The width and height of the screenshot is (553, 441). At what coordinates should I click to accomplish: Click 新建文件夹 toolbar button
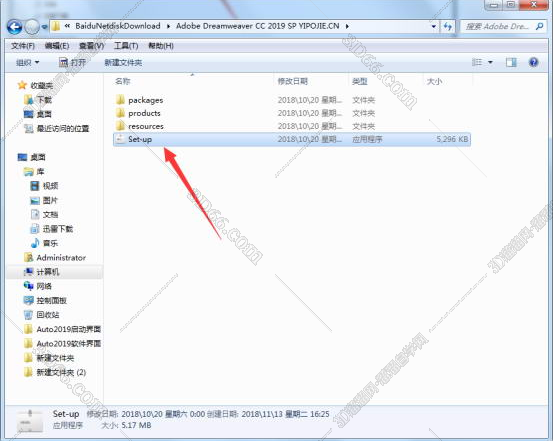[x=123, y=63]
